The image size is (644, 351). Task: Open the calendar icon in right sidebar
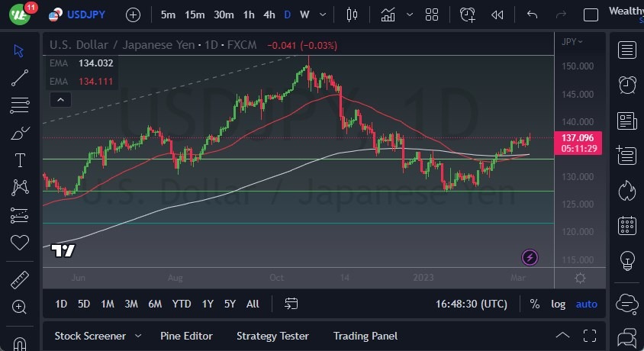coord(627,224)
